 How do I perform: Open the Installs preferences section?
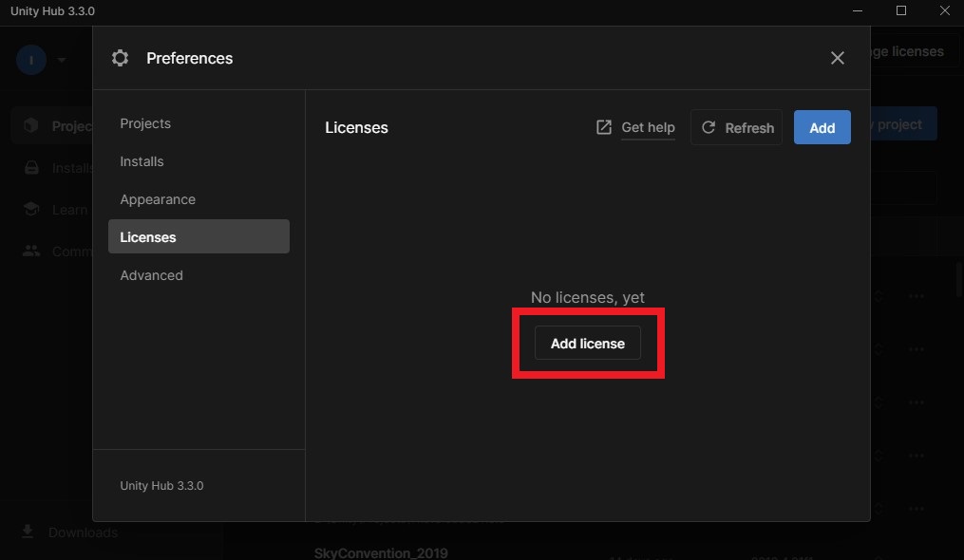[142, 161]
